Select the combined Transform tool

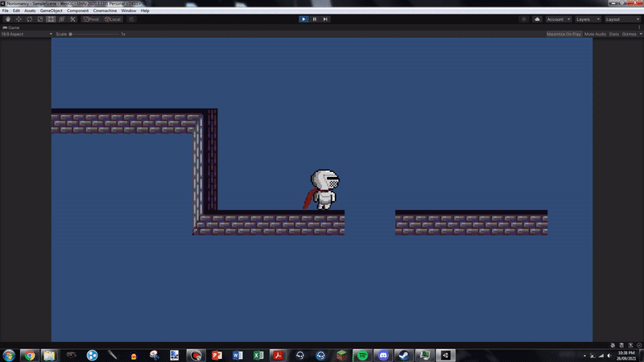62,19
